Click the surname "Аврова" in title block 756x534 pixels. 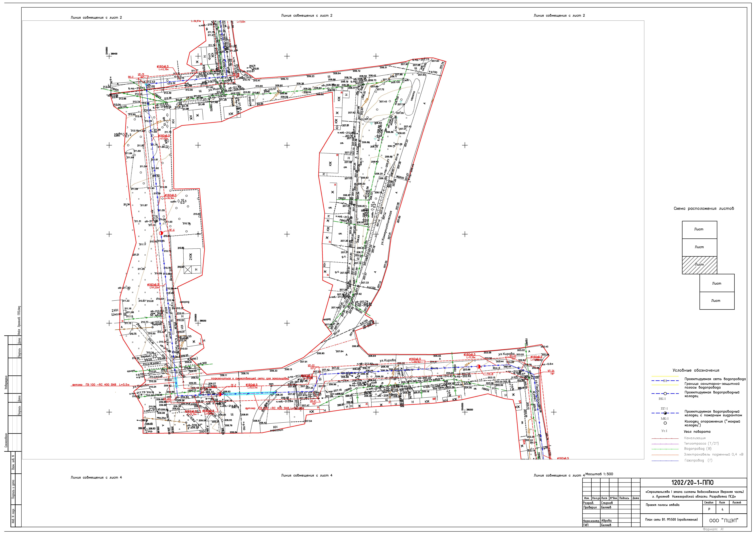click(x=606, y=521)
